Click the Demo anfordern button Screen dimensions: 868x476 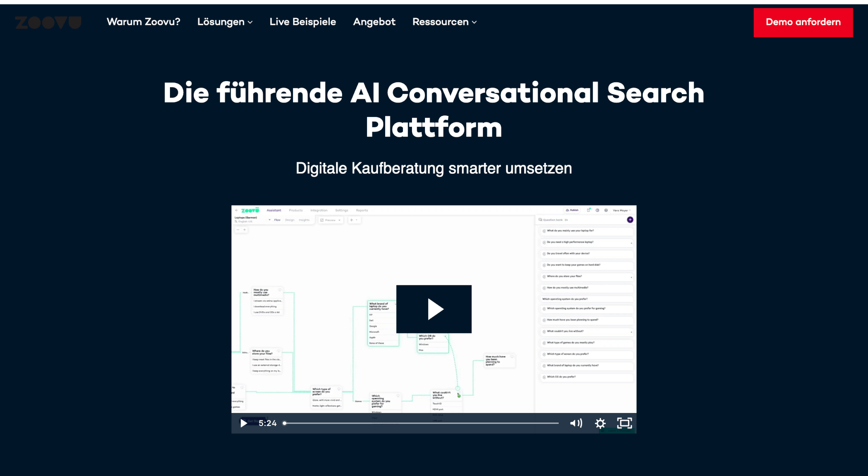pos(803,22)
